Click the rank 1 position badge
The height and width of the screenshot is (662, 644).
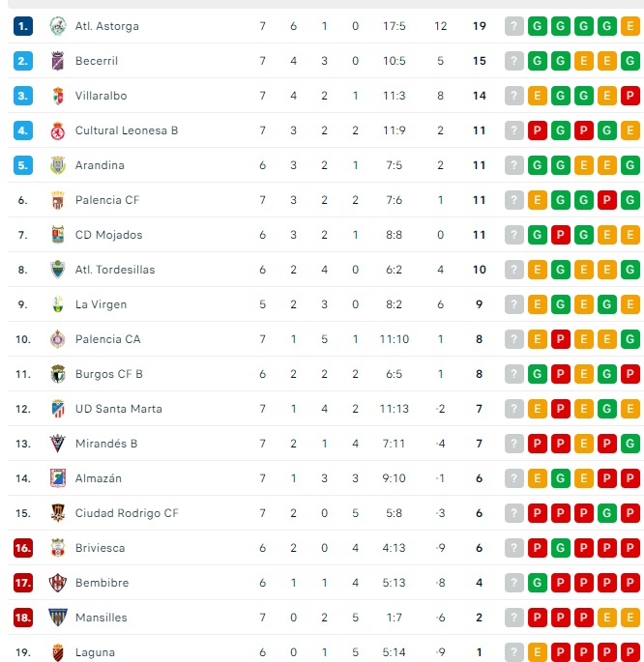tap(23, 26)
